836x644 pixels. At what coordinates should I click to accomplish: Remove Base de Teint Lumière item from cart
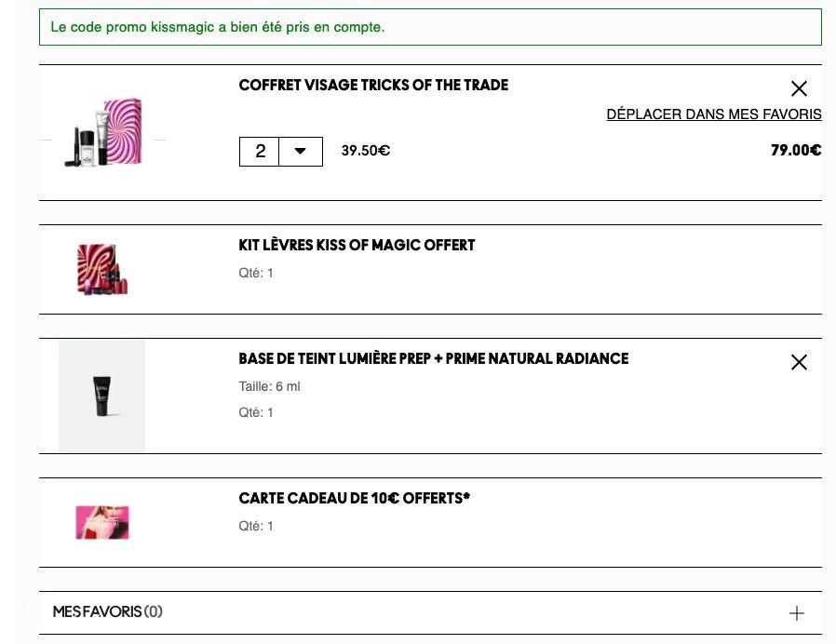pyautogui.click(x=799, y=363)
